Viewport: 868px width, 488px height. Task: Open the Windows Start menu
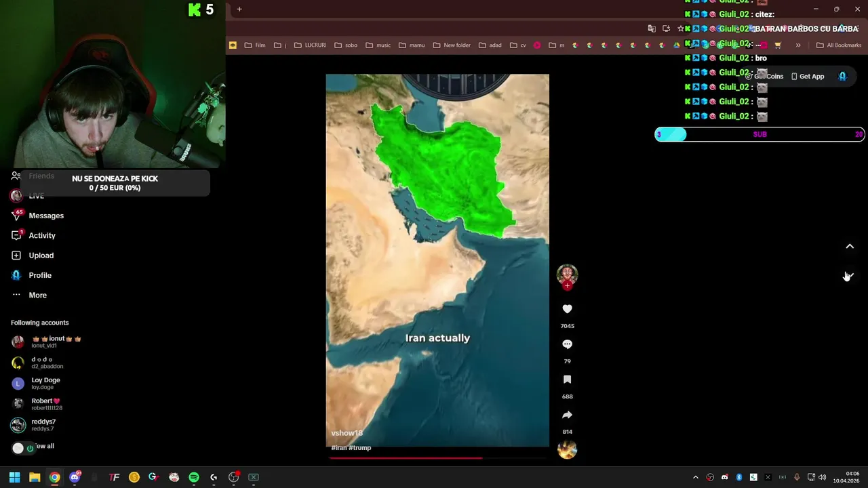14,477
